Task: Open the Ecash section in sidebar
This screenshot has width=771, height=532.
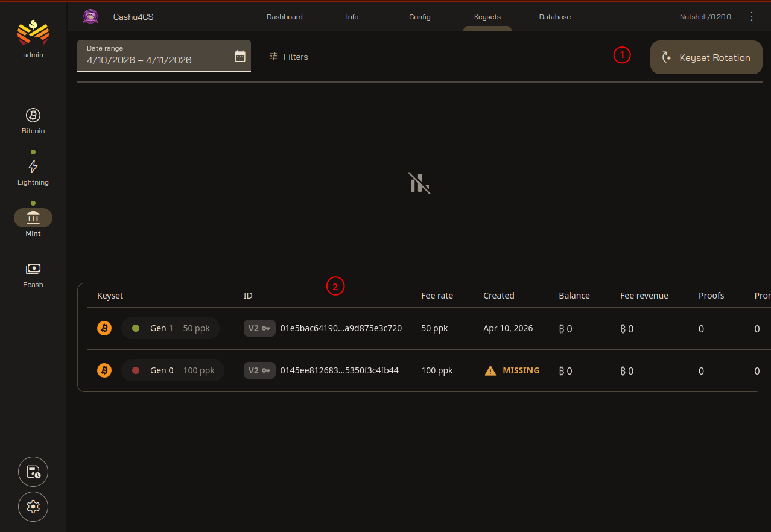Action: pyautogui.click(x=33, y=269)
